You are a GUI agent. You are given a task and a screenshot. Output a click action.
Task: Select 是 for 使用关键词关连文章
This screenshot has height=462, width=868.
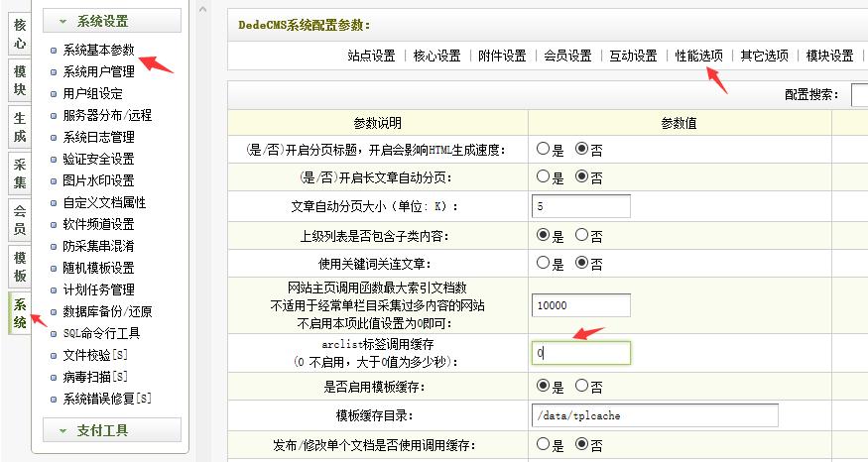click(543, 263)
